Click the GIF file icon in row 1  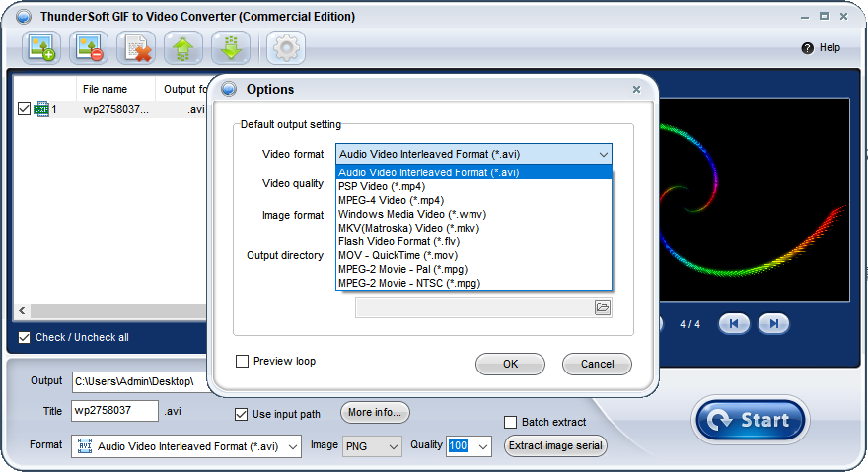point(41,109)
